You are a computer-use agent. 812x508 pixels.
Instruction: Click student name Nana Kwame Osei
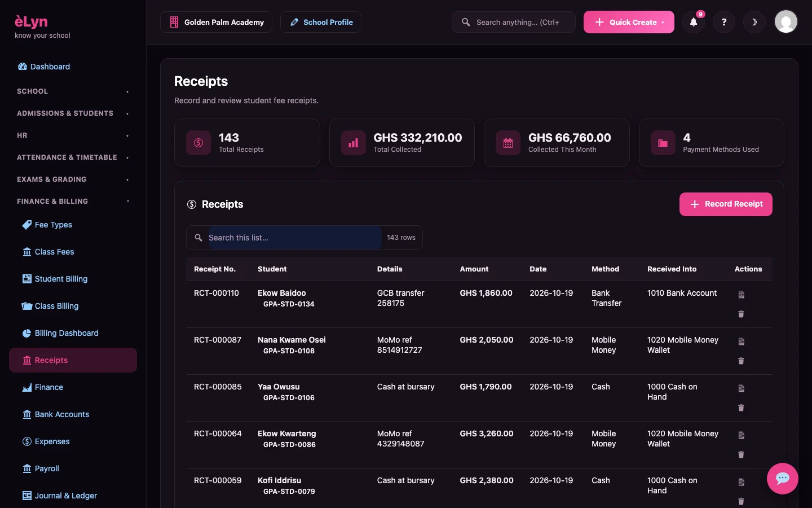coord(292,340)
